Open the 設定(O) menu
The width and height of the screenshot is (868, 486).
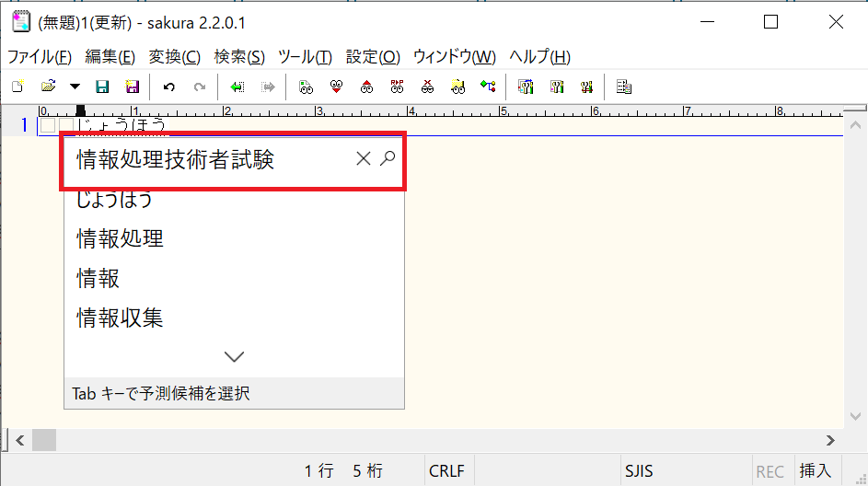[x=373, y=56]
